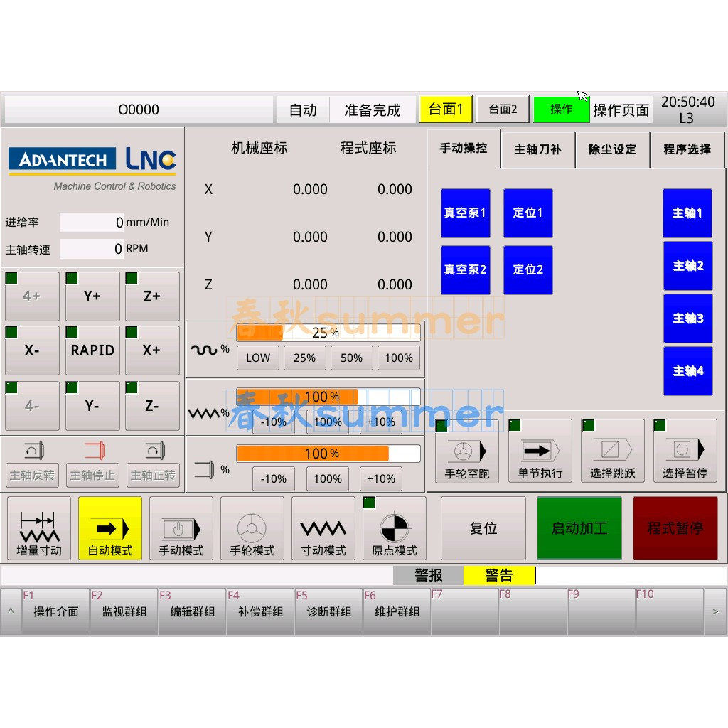This screenshot has height=728, width=728.
Task: Open F2 监视群组 menu
Action: 124,611
